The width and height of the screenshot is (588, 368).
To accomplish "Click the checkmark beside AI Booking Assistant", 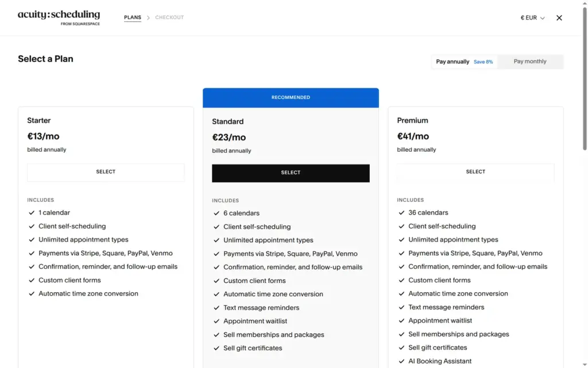I will tap(401, 361).
